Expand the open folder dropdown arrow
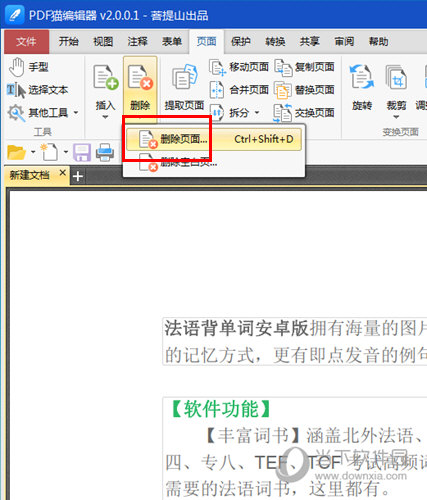 33,152
